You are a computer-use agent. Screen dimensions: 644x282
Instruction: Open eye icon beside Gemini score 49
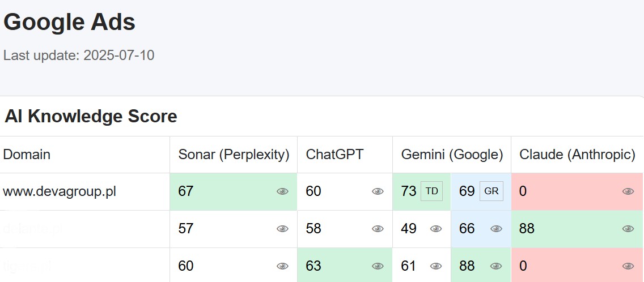[x=436, y=229]
